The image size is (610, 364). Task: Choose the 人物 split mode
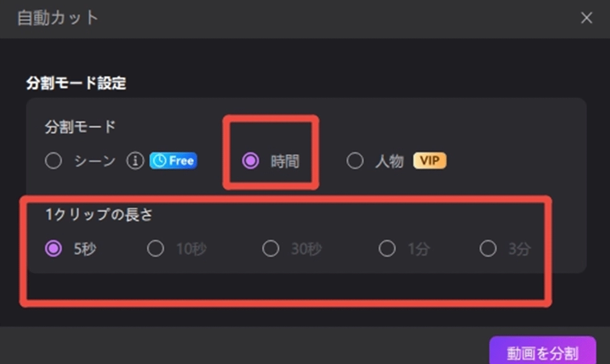click(x=355, y=161)
